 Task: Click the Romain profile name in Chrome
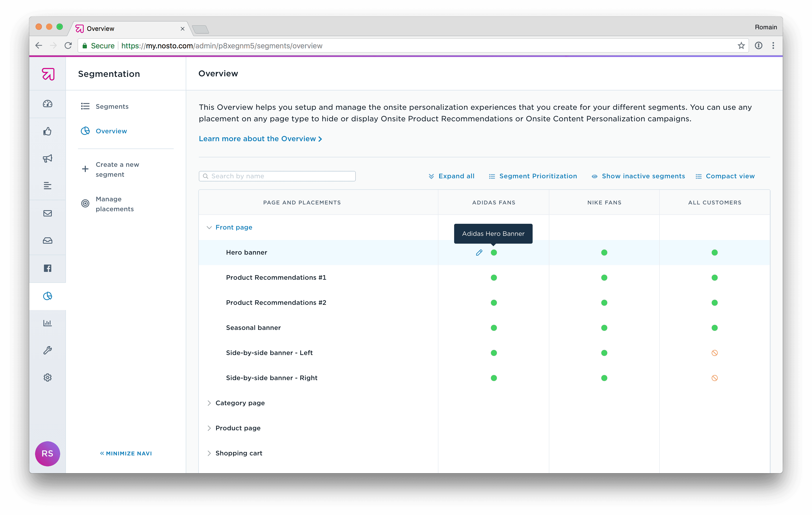point(765,27)
